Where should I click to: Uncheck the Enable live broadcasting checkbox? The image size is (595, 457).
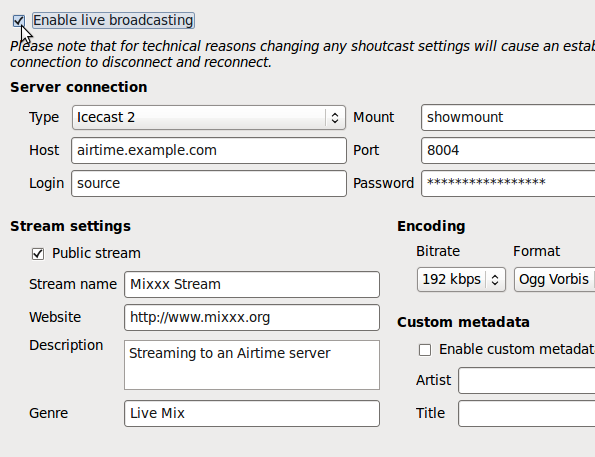[x=19, y=21]
